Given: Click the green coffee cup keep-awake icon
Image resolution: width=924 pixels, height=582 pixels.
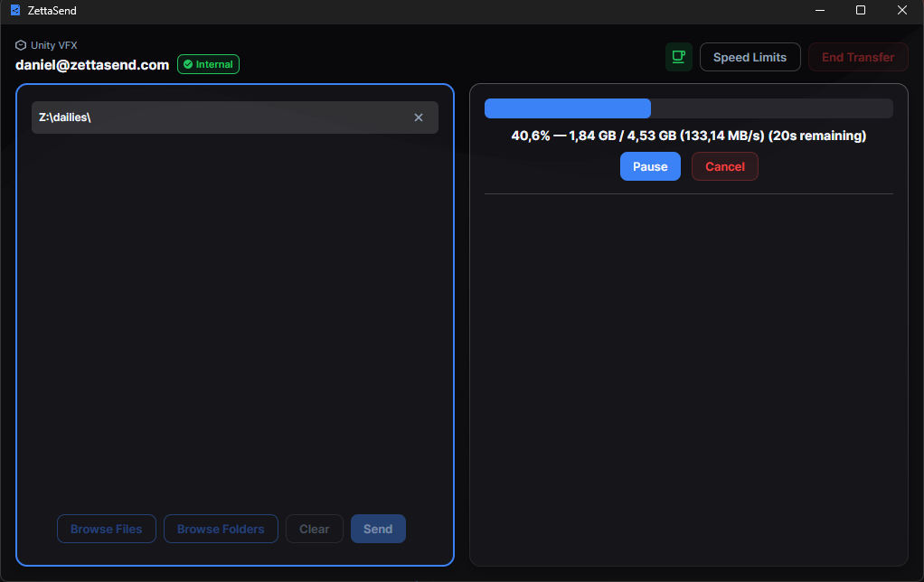Looking at the screenshot, I should [x=678, y=57].
